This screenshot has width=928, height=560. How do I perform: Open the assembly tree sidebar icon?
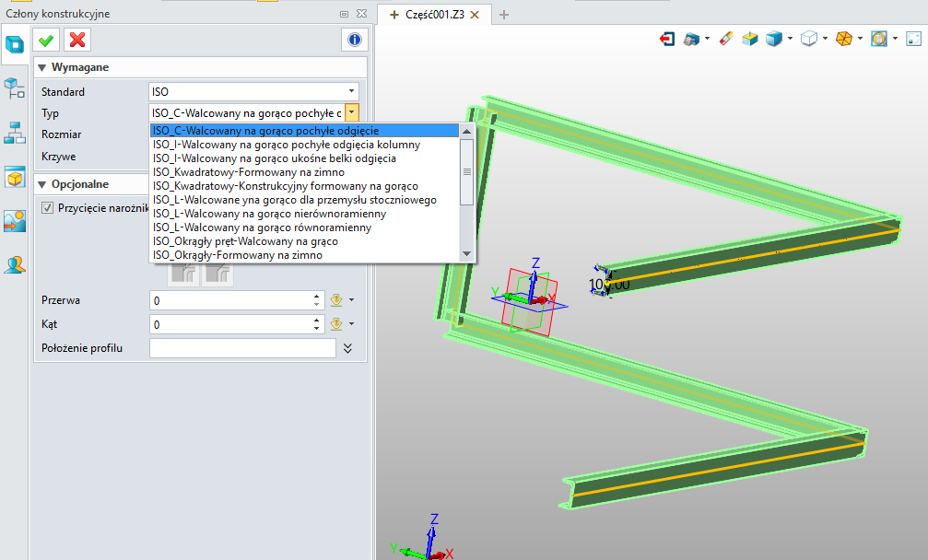(x=14, y=88)
